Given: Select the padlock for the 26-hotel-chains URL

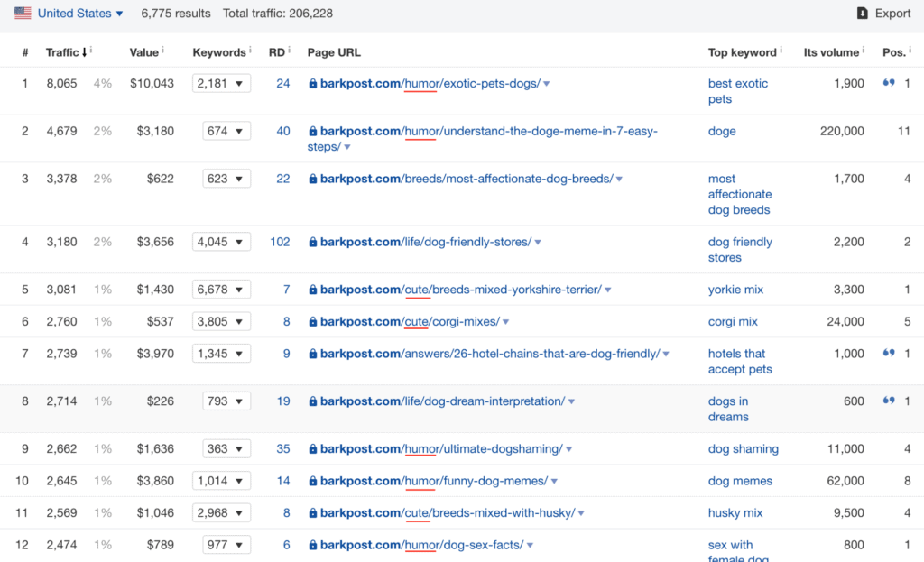Looking at the screenshot, I should (313, 354).
